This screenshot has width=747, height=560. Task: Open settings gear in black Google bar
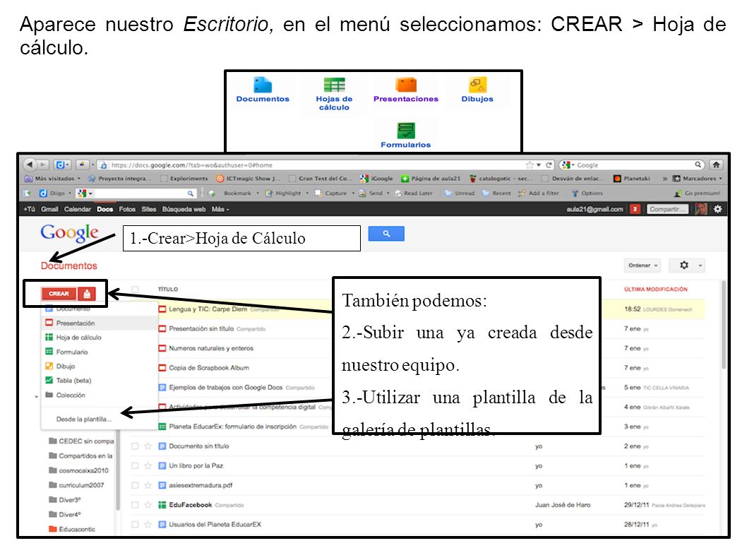(717, 209)
